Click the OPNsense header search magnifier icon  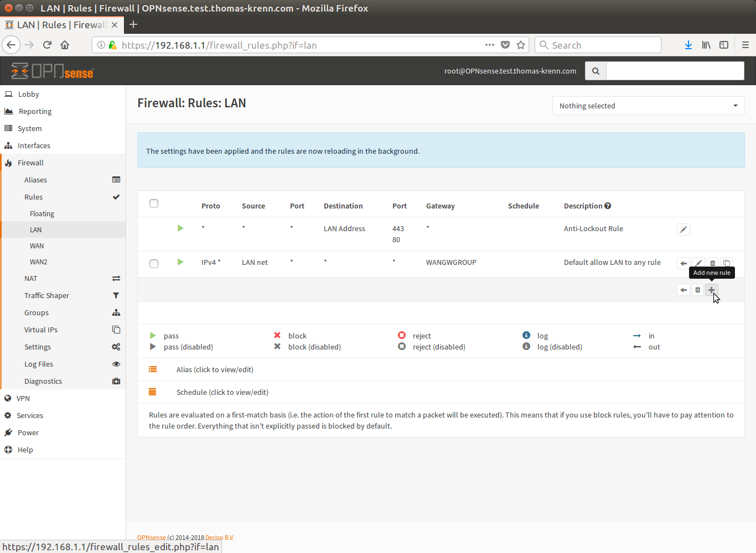tap(596, 71)
